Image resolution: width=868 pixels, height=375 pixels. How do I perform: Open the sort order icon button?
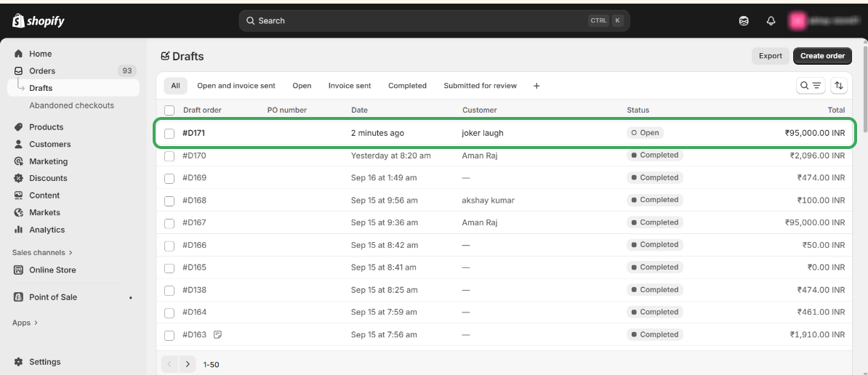click(x=839, y=86)
